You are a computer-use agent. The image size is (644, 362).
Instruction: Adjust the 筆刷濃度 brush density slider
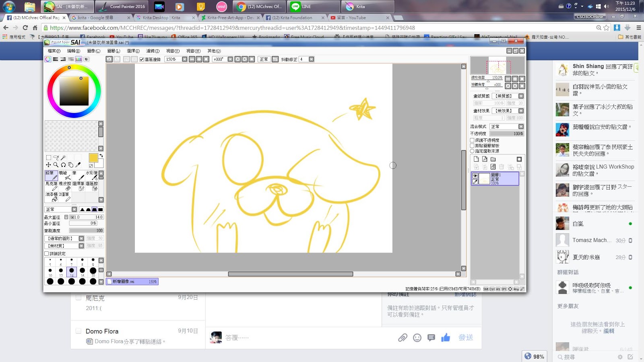[86, 230]
